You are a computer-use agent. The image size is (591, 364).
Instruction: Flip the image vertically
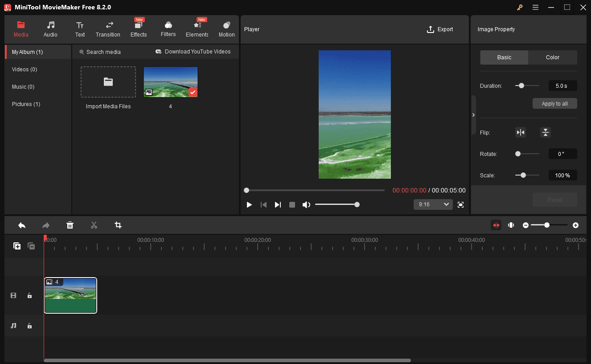coord(546,132)
